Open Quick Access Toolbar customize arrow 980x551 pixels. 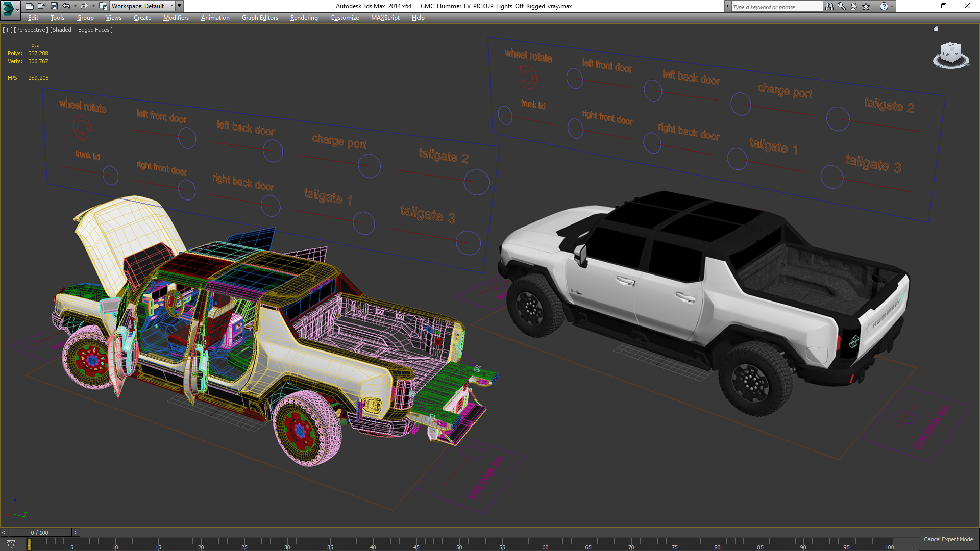click(x=180, y=6)
